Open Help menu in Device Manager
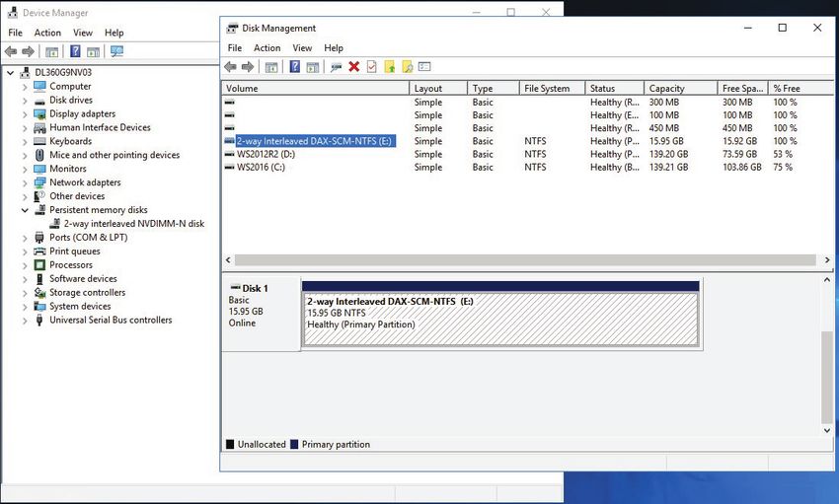The width and height of the screenshot is (839, 504). tap(114, 33)
